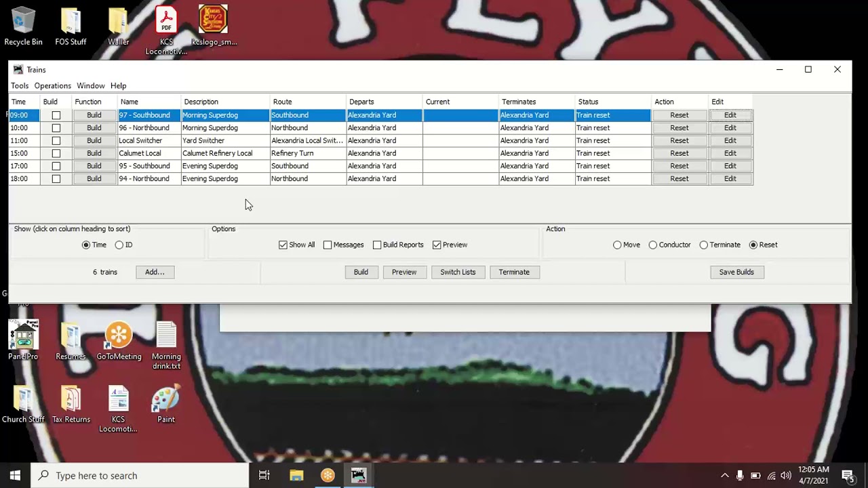Open the Church Stuff folder

pyautogui.click(x=23, y=404)
